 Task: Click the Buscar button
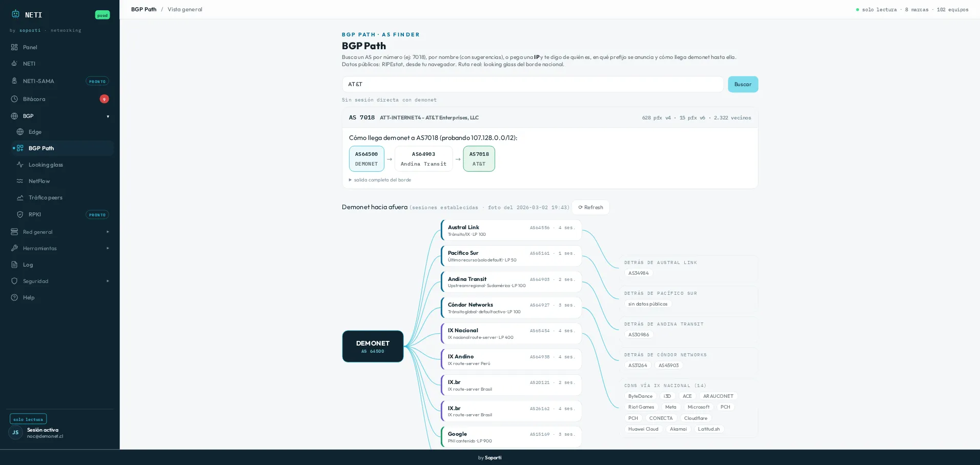pyautogui.click(x=743, y=84)
